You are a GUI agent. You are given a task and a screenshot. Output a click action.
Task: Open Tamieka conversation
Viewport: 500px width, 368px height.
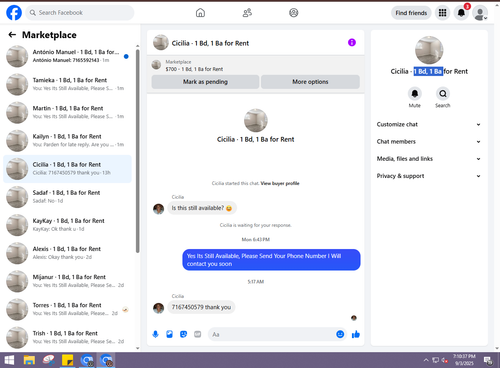67,84
